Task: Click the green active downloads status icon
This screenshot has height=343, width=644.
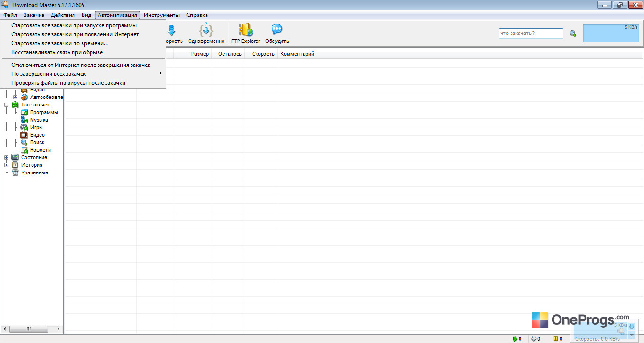Action: point(515,339)
